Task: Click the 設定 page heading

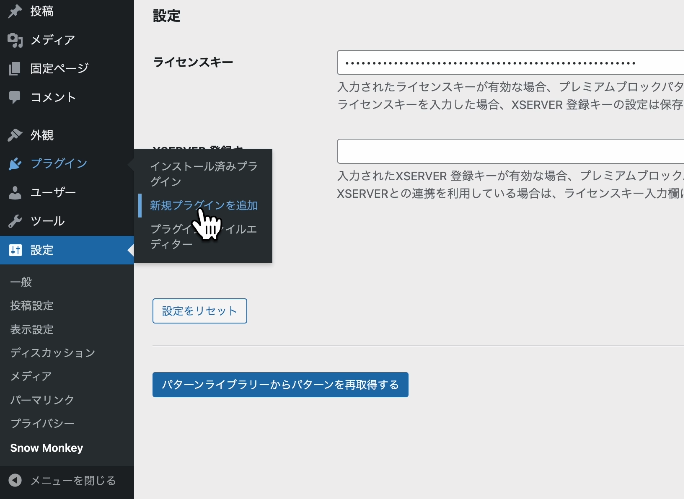Action: 167,16
